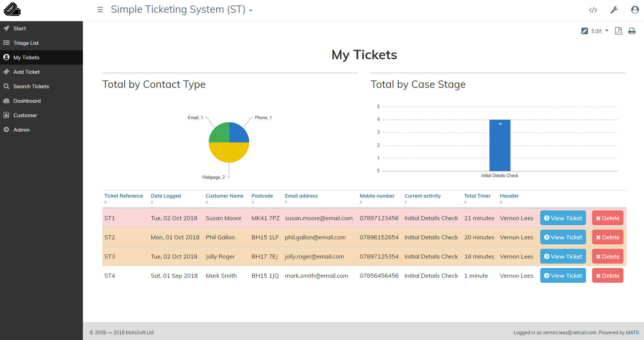
Task: Delete ticket ST4 Mark Smith
Action: tap(607, 276)
